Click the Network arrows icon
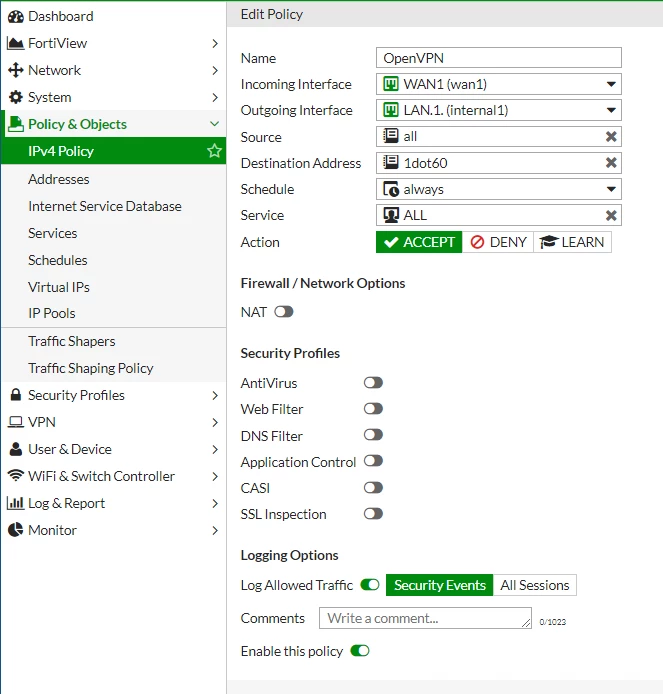Screen dimensions: 663x694 click(16, 70)
